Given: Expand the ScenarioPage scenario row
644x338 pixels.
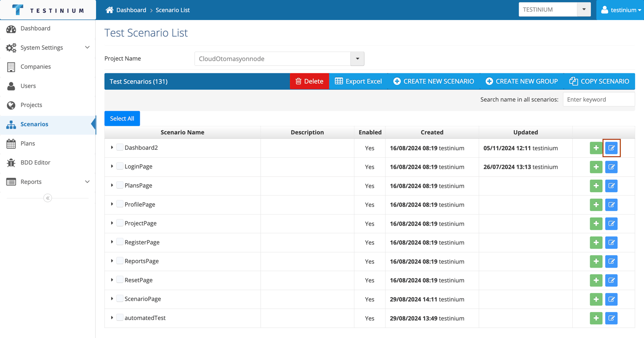Looking at the screenshot, I should (x=112, y=299).
